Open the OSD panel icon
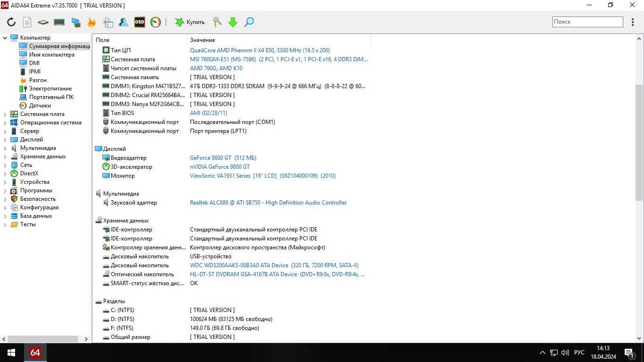 pyautogui.click(x=140, y=22)
